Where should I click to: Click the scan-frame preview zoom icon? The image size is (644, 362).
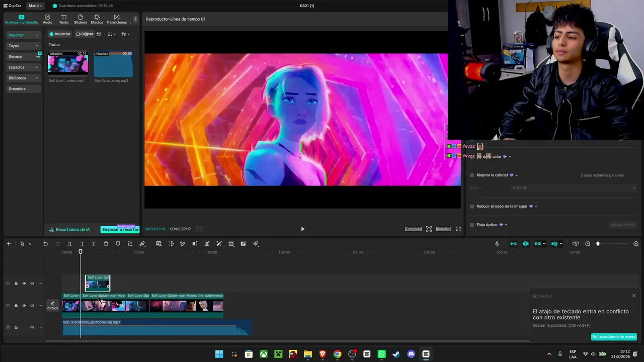click(x=429, y=229)
